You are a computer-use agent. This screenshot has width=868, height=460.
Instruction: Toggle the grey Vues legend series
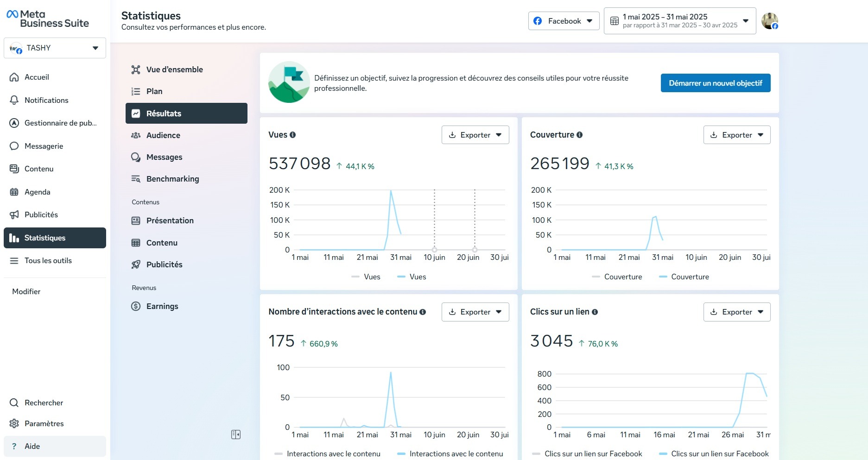coord(366,277)
